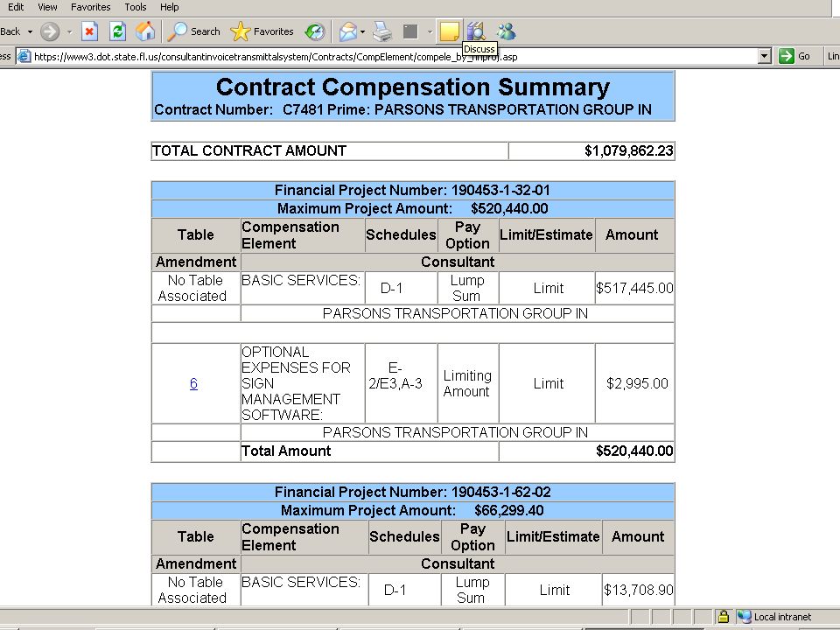
Task: Click the yellow note icon in toolbar
Action: coord(449,31)
